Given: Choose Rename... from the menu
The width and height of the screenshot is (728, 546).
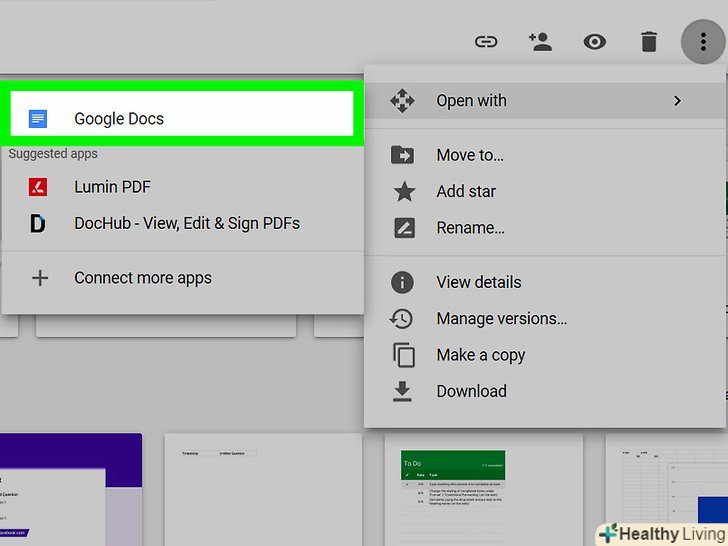Looking at the screenshot, I should (545, 228).
